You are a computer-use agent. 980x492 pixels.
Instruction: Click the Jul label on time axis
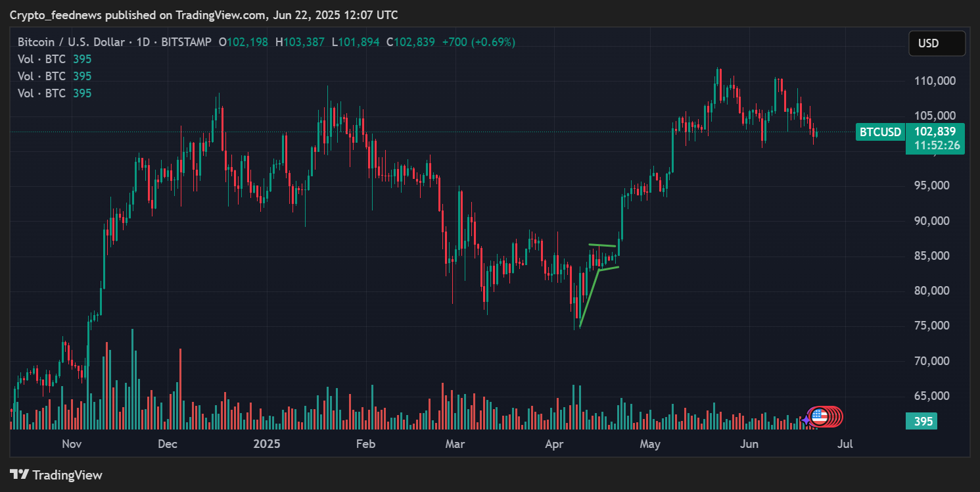tap(845, 444)
